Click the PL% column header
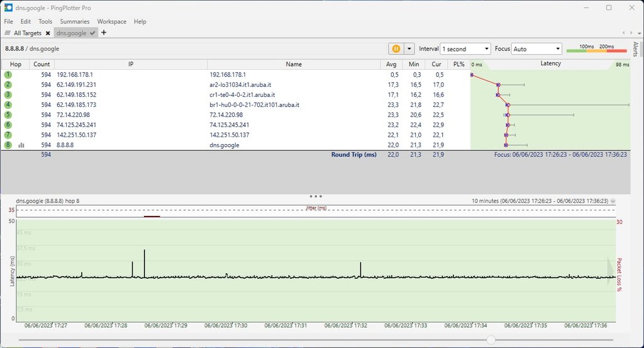 pos(458,64)
